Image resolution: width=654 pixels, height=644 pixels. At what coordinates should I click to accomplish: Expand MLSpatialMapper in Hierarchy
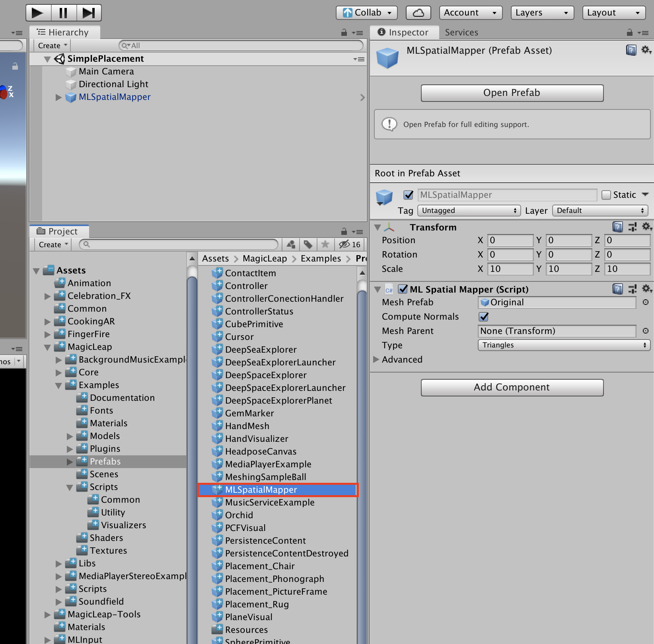58,98
